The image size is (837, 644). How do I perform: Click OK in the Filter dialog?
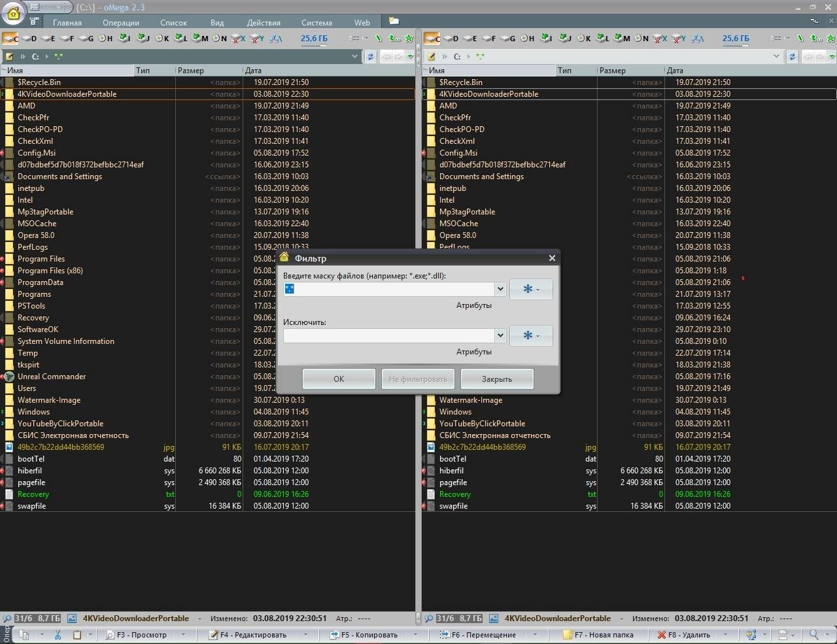point(339,379)
